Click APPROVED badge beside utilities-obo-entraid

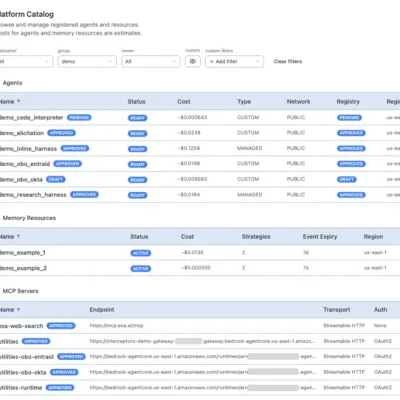click(x=71, y=356)
